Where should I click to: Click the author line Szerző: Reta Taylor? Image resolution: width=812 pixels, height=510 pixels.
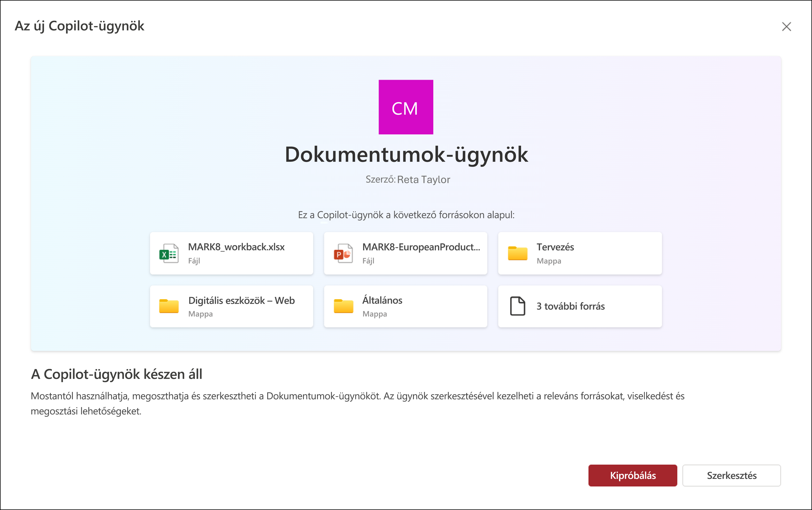click(x=408, y=179)
